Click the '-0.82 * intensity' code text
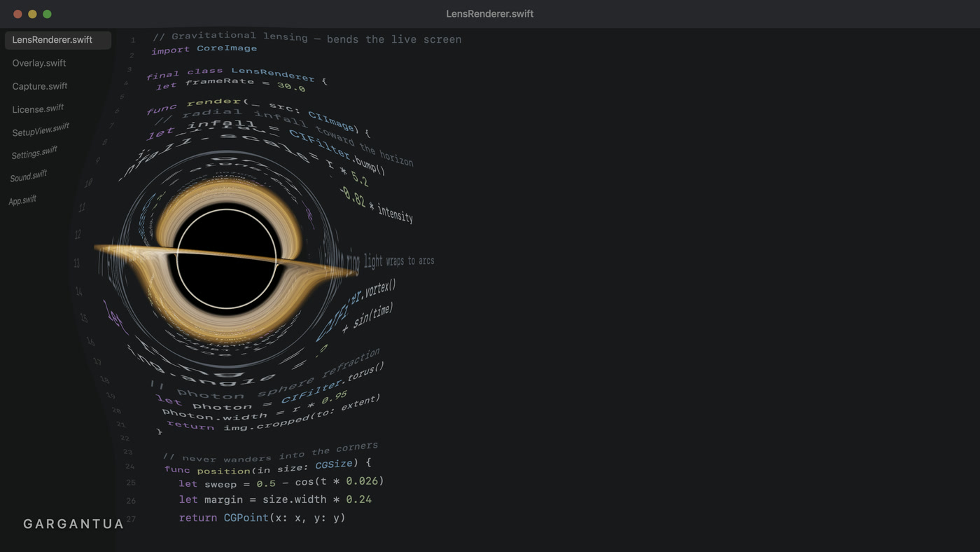980x552 pixels. pos(376,204)
